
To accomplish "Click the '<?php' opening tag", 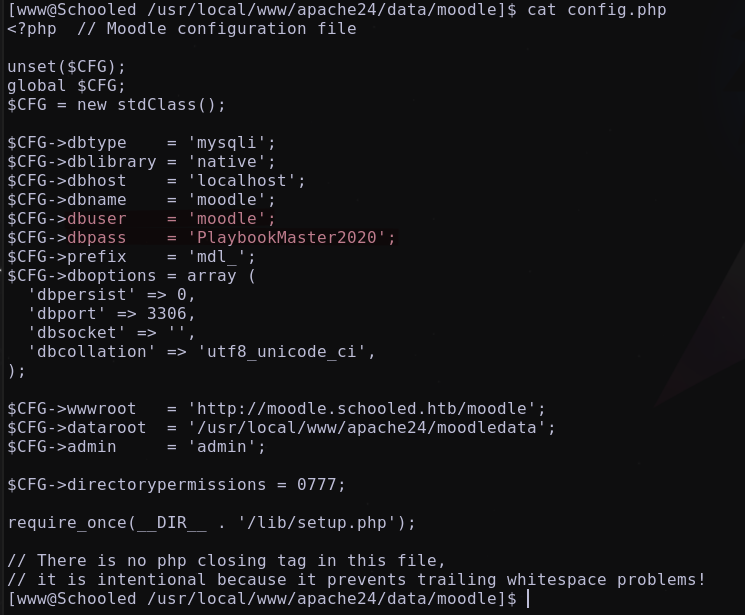I will click(32, 29).
